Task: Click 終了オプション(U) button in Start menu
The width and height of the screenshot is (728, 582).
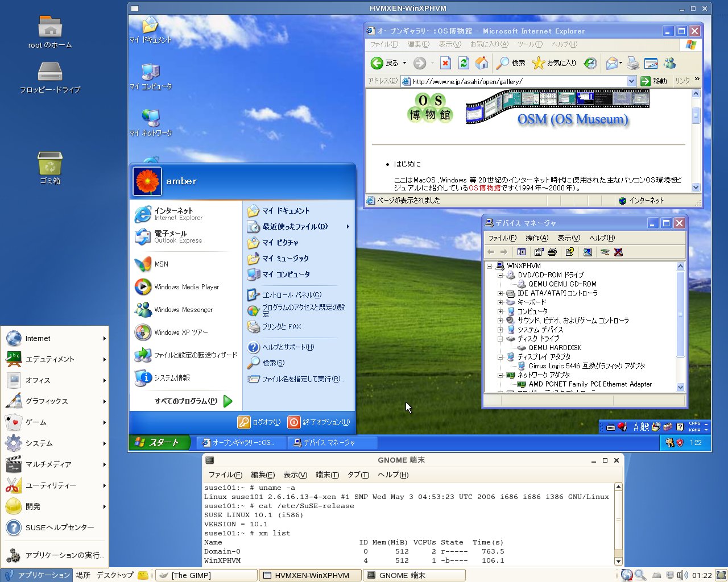Action: [x=318, y=422]
